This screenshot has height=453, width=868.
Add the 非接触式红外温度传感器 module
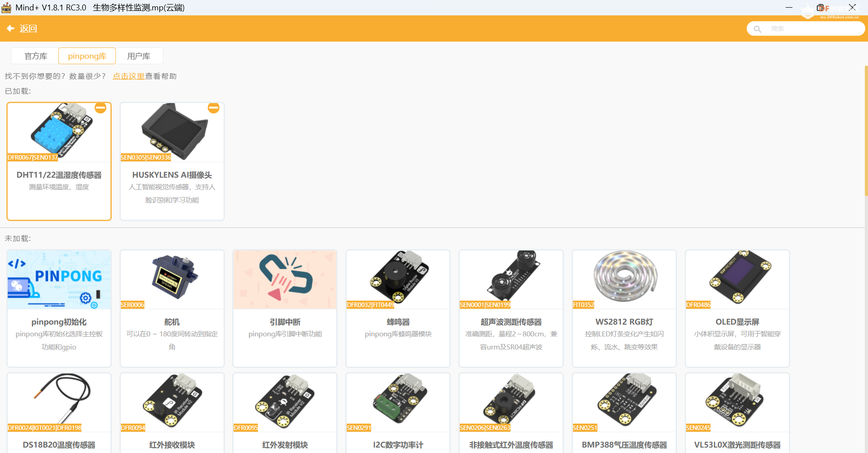click(x=511, y=413)
